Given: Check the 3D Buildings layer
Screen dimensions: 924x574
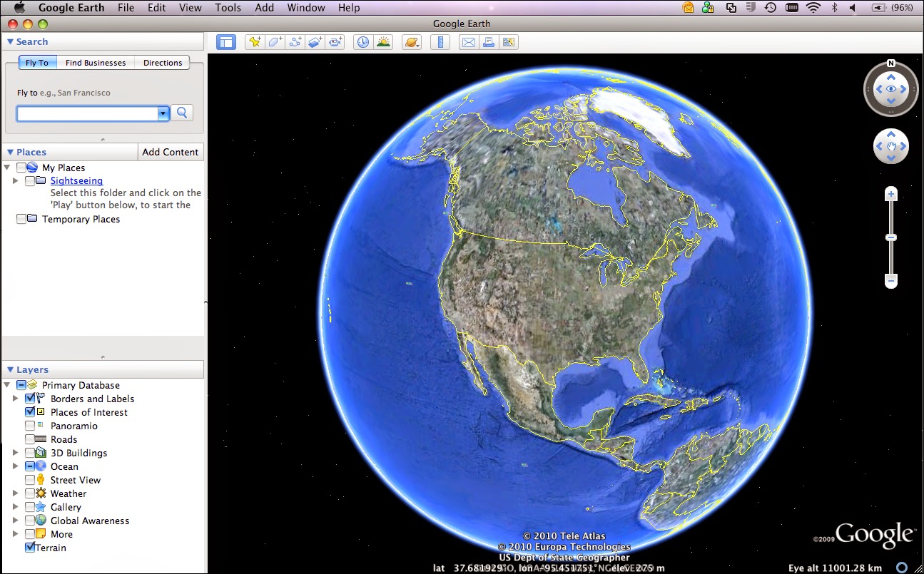Looking at the screenshot, I should pyautogui.click(x=31, y=452).
